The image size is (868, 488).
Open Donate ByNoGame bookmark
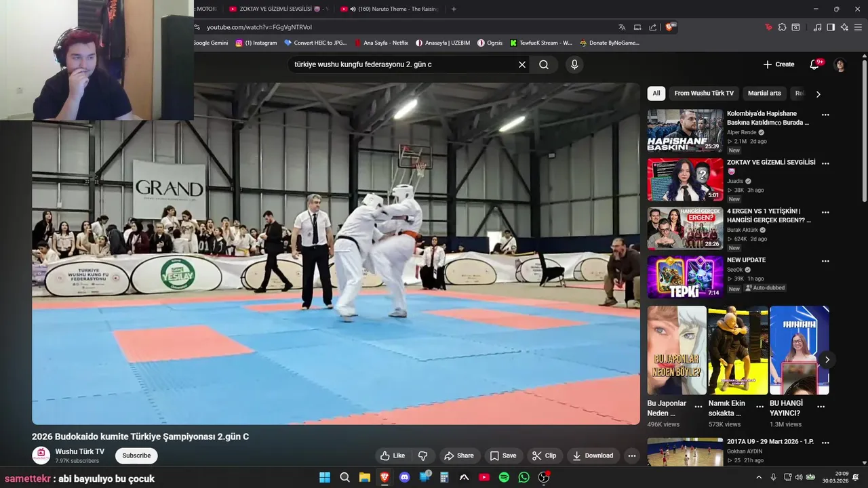(610, 43)
